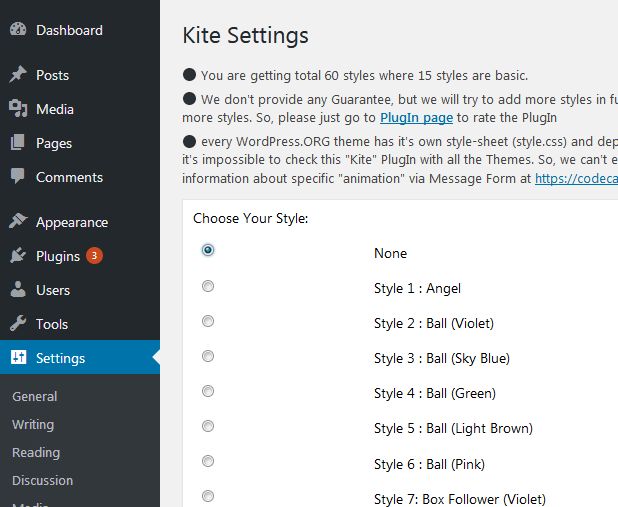Screen dimensions: 618x507
Task: Choose Style 1 : Angel radio option
Action: tap(208, 286)
